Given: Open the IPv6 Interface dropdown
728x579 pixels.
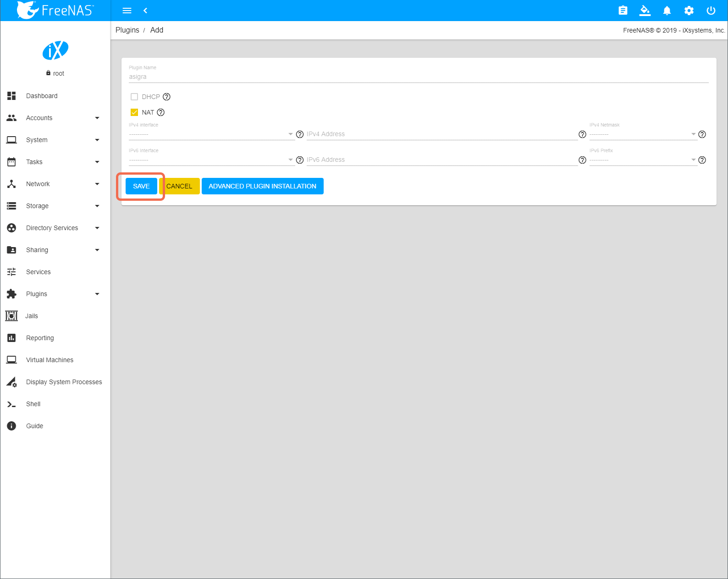Looking at the screenshot, I should [211, 160].
